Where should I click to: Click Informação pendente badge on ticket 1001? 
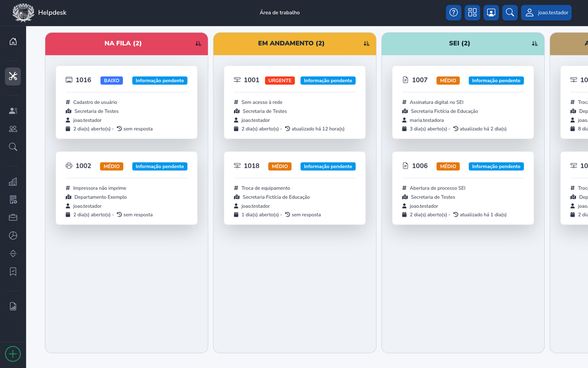(x=328, y=81)
